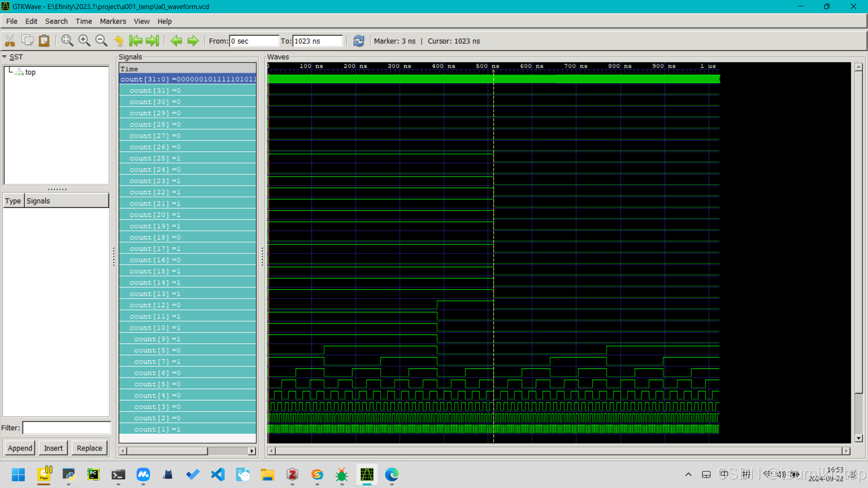Select the count[16] signal row

pyautogui.click(x=188, y=260)
